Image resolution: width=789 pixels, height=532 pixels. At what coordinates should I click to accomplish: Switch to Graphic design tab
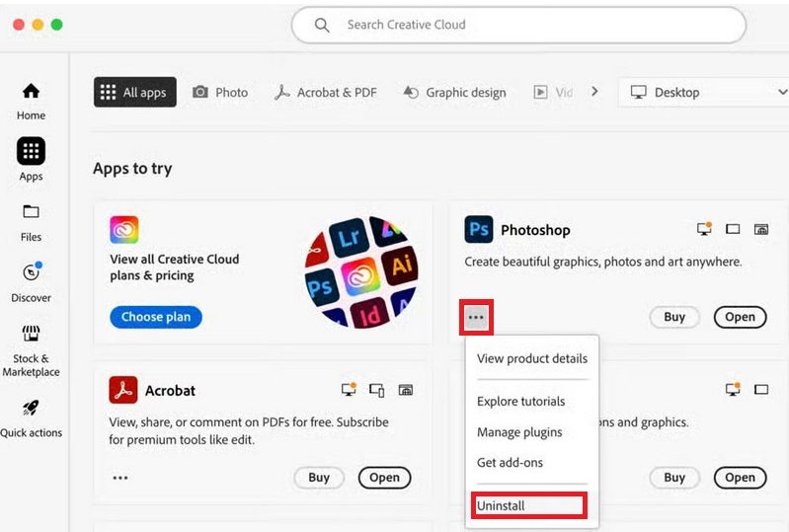(455, 92)
